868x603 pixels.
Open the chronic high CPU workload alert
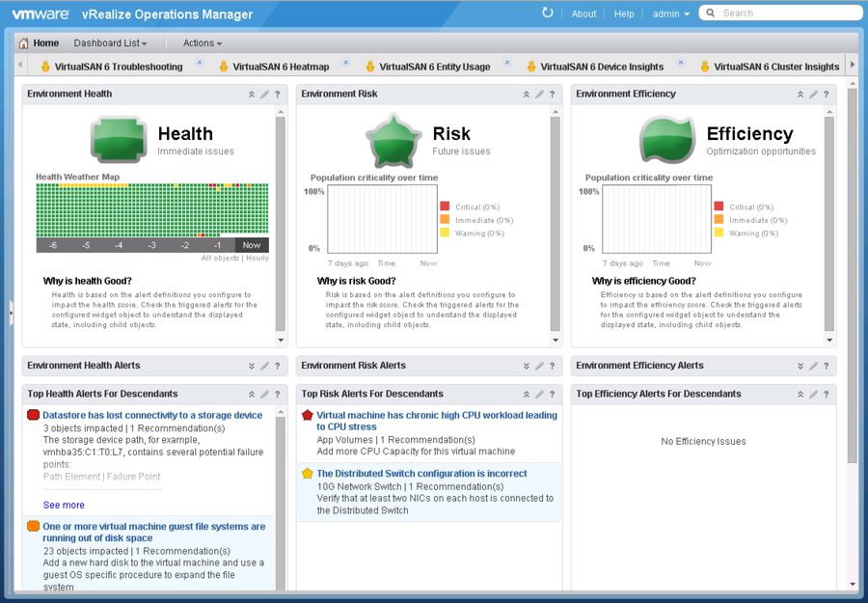tap(437, 421)
